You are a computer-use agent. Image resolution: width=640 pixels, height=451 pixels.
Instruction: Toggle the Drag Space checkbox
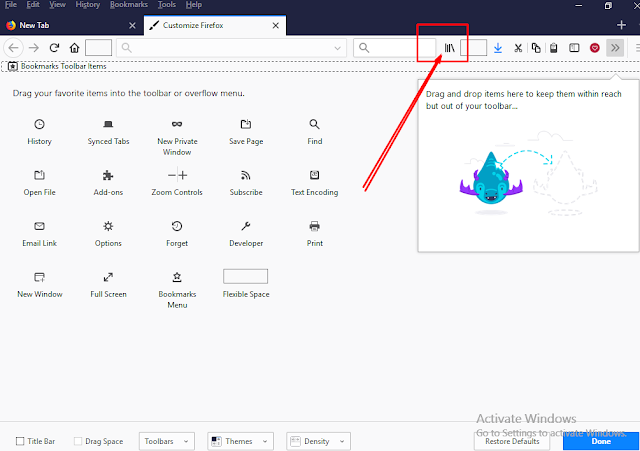(78, 441)
